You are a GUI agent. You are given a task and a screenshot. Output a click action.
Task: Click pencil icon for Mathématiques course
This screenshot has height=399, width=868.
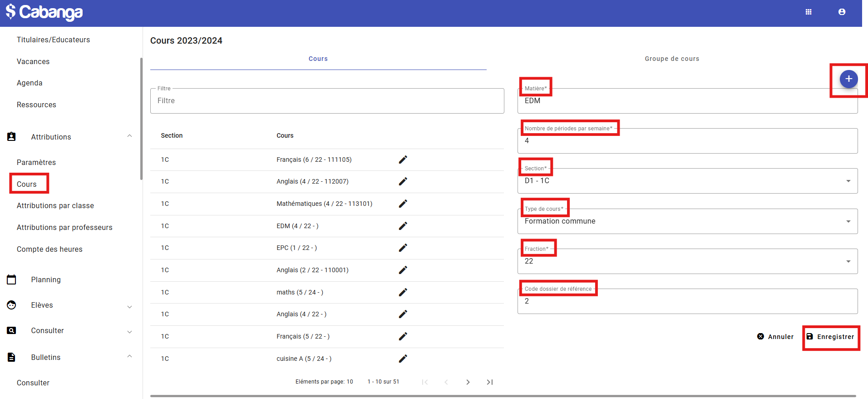click(x=403, y=204)
